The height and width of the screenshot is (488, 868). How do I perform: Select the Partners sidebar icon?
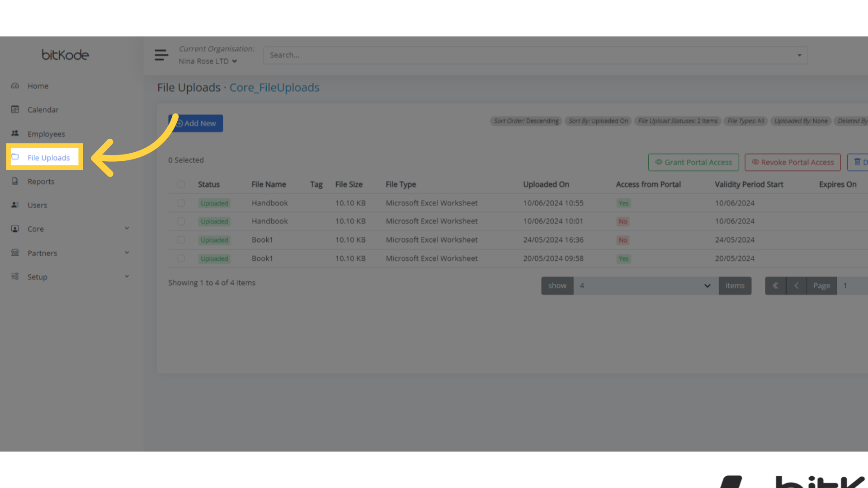[15, 253]
